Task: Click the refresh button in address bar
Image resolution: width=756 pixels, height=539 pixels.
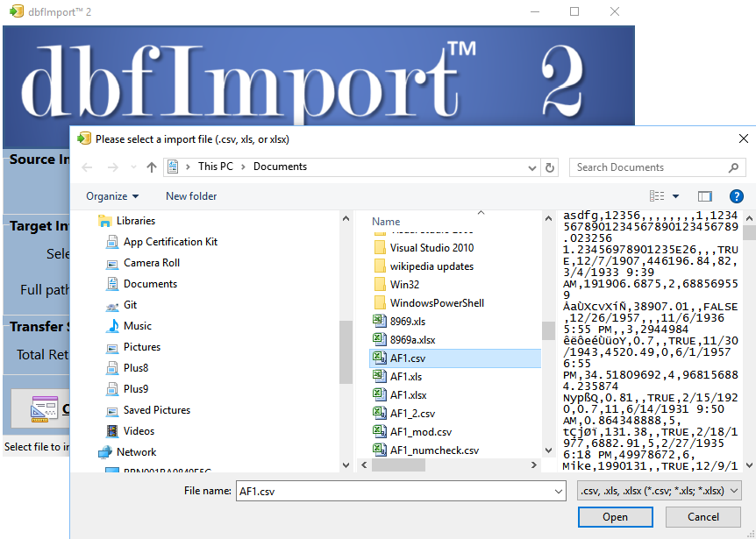Action: (549, 167)
